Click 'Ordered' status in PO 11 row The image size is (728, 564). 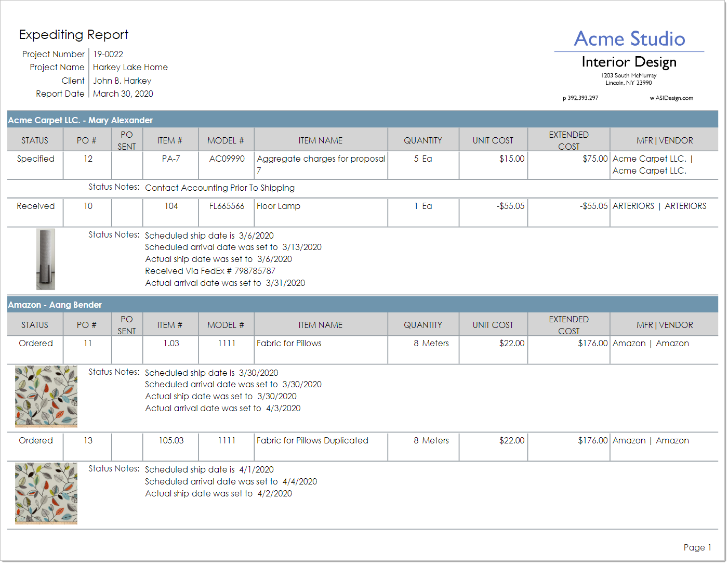click(x=36, y=344)
